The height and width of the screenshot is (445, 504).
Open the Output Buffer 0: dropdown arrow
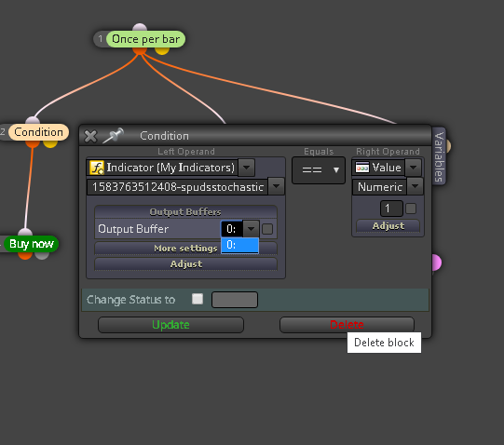[251, 229]
